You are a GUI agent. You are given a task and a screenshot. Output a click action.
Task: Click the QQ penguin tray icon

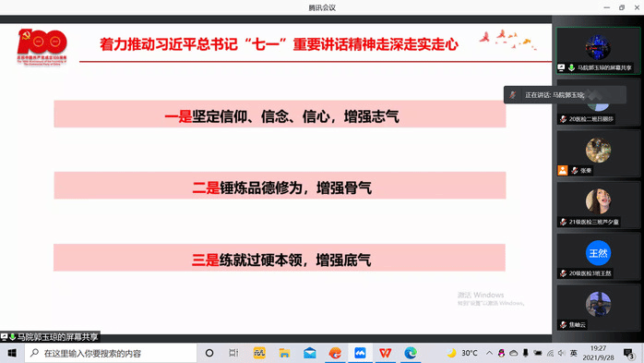(502, 353)
